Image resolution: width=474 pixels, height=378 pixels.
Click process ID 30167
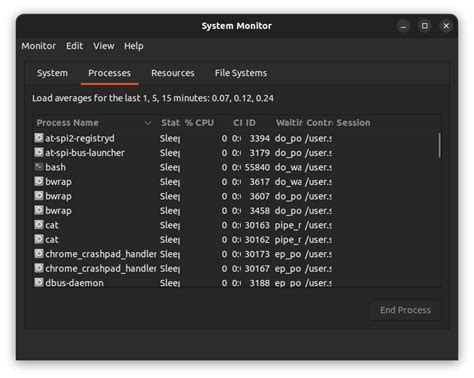tap(257, 268)
